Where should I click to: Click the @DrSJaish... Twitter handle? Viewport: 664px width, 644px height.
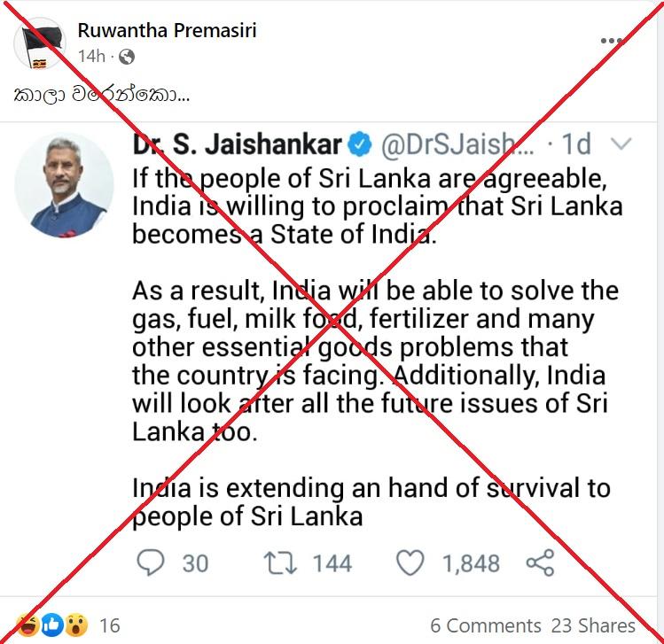click(x=457, y=144)
